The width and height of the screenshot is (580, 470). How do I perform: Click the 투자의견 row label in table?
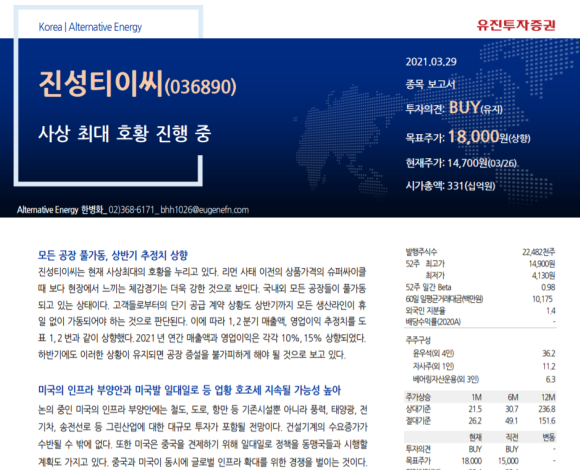pyautogui.click(x=418, y=449)
